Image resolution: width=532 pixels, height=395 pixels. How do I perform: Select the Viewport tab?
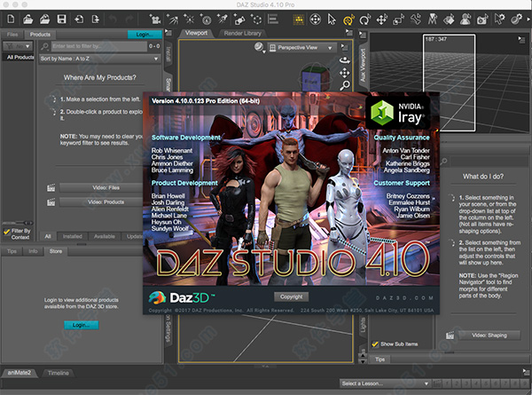(196, 33)
